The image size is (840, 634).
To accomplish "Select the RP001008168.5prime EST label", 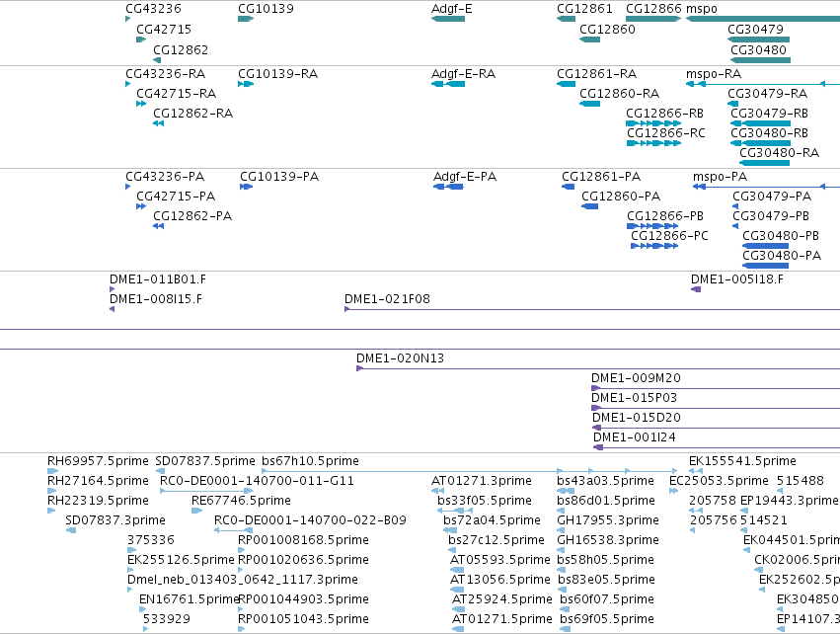I will point(303,540).
